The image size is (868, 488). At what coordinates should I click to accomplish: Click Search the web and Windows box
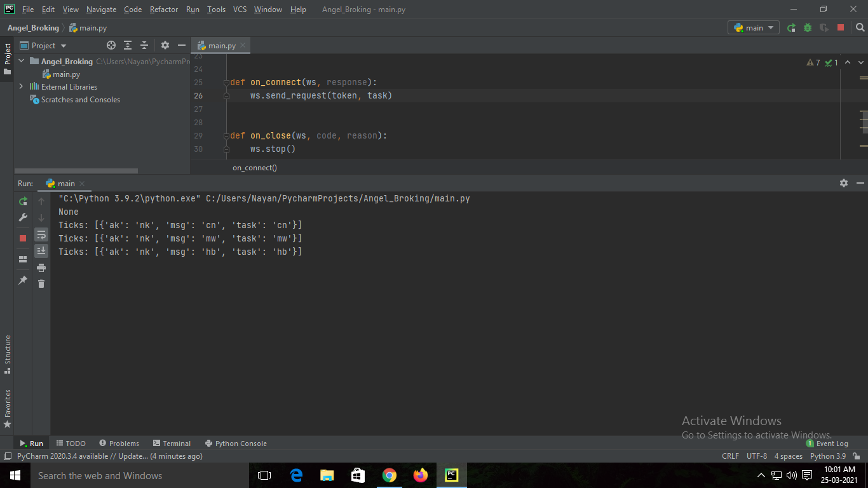click(x=140, y=475)
